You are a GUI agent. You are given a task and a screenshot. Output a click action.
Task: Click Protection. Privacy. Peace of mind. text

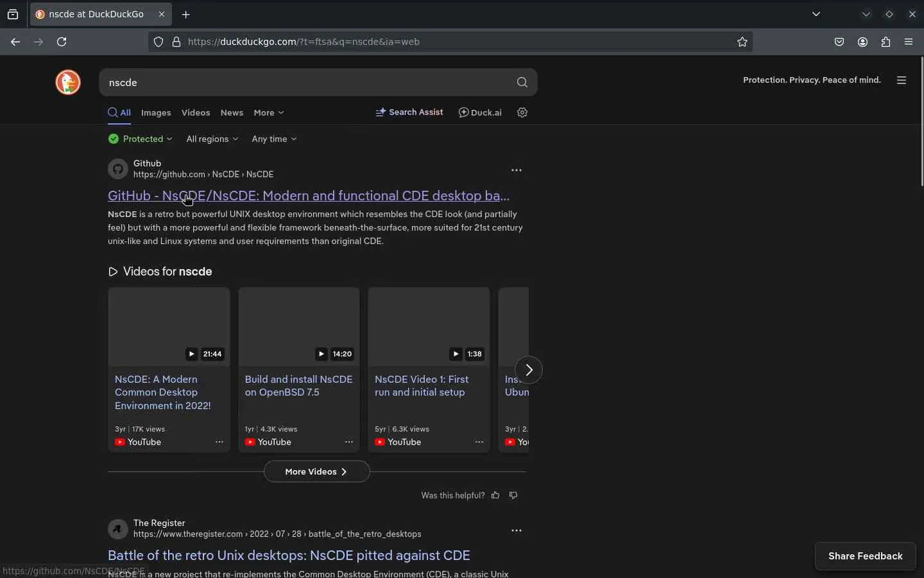coord(812,80)
